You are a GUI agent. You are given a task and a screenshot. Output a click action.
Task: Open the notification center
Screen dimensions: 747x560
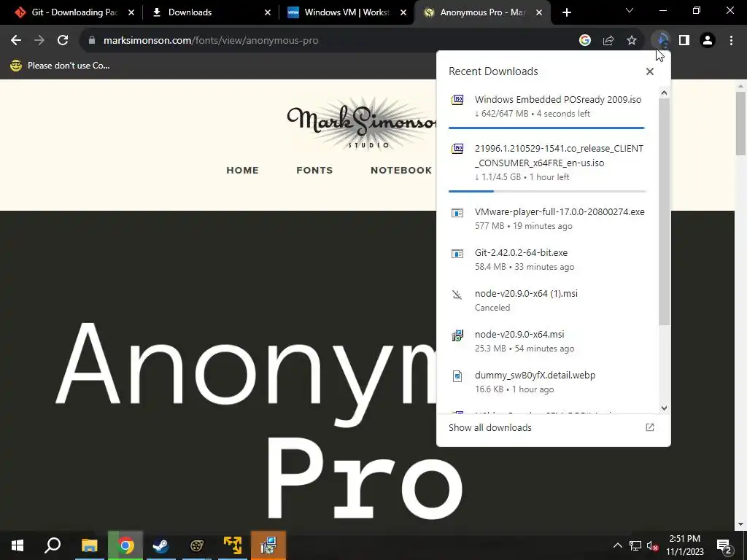724,545
